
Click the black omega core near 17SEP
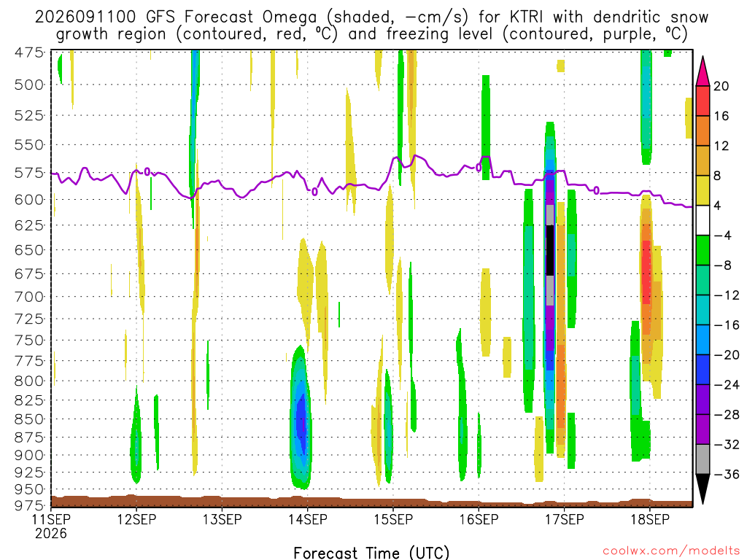click(x=550, y=250)
